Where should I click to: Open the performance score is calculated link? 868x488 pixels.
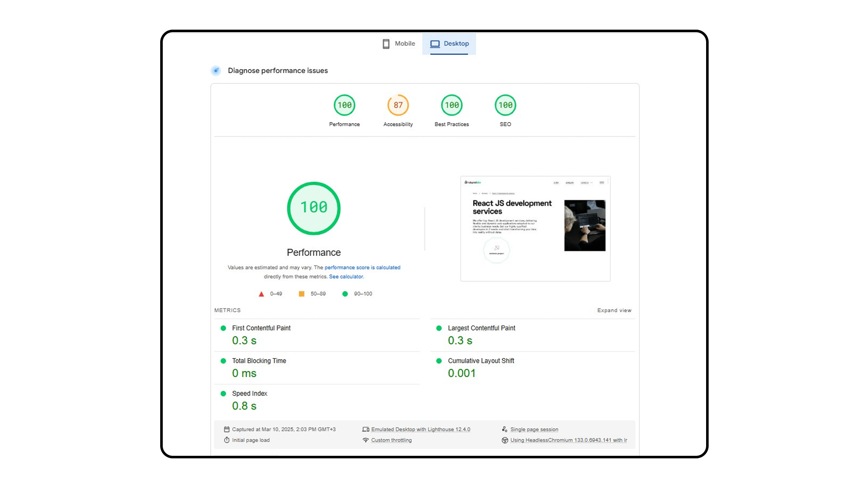click(362, 267)
